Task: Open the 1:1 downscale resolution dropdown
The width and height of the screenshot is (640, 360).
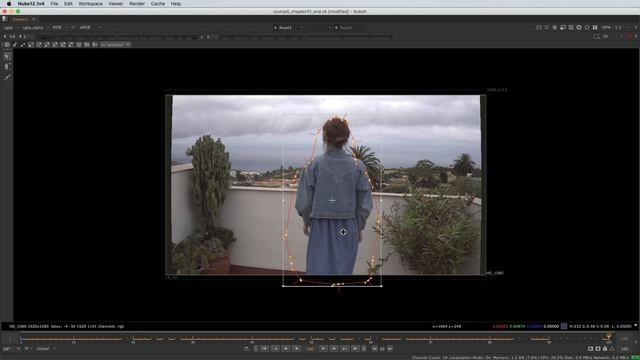Action: coord(619,27)
